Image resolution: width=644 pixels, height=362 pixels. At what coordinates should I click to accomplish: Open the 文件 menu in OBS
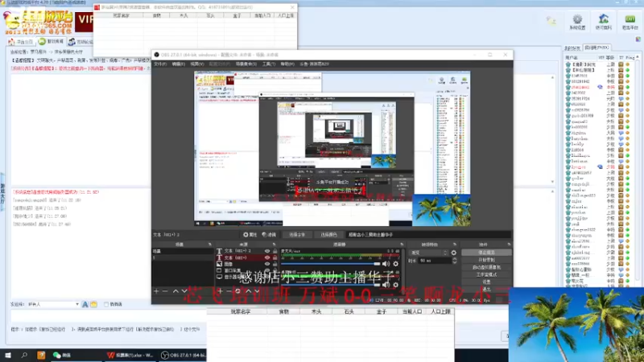(x=159, y=64)
